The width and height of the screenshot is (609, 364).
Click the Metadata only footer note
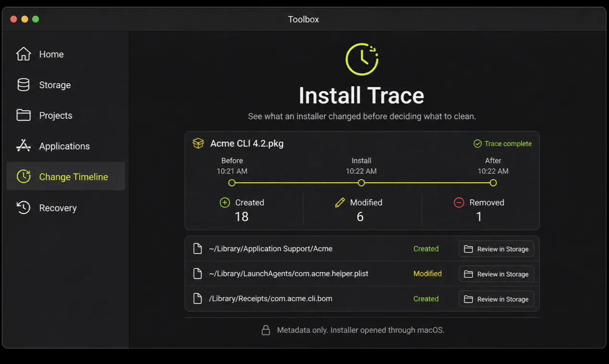[x=361, y=330]
